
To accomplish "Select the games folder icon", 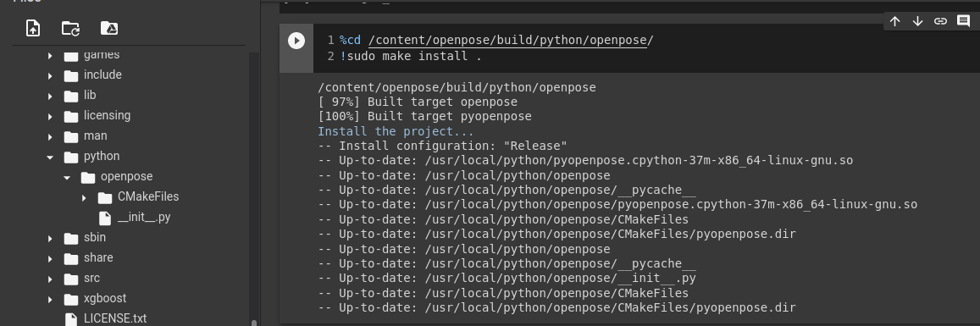I will tap(71, 56).
